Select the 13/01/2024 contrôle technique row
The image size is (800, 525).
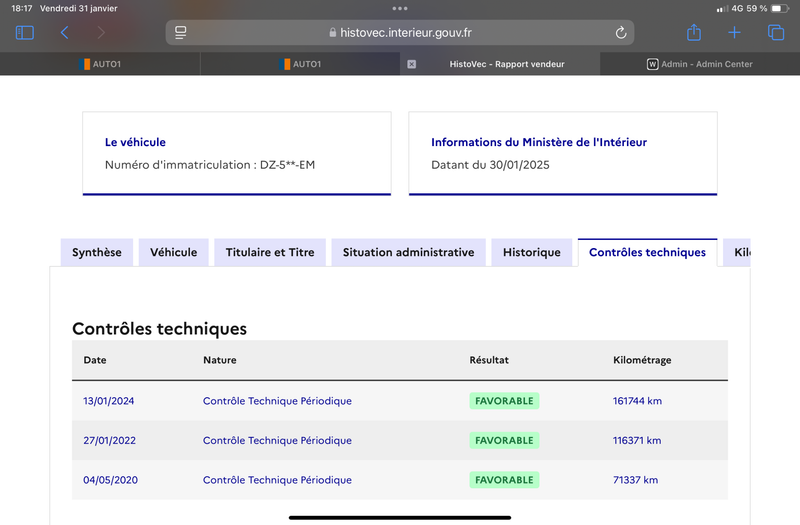[x=400, y=401]
